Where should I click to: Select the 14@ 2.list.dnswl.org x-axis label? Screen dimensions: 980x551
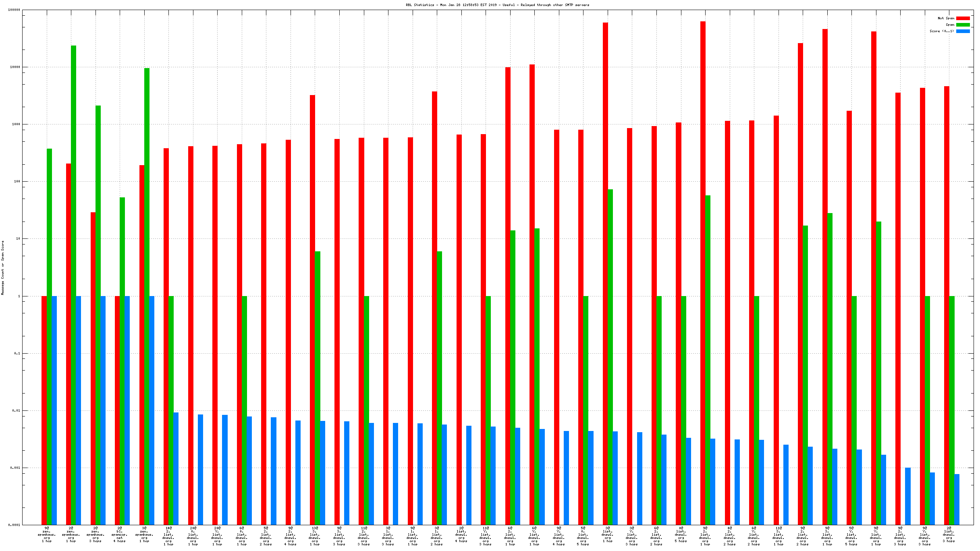(168, 536)
